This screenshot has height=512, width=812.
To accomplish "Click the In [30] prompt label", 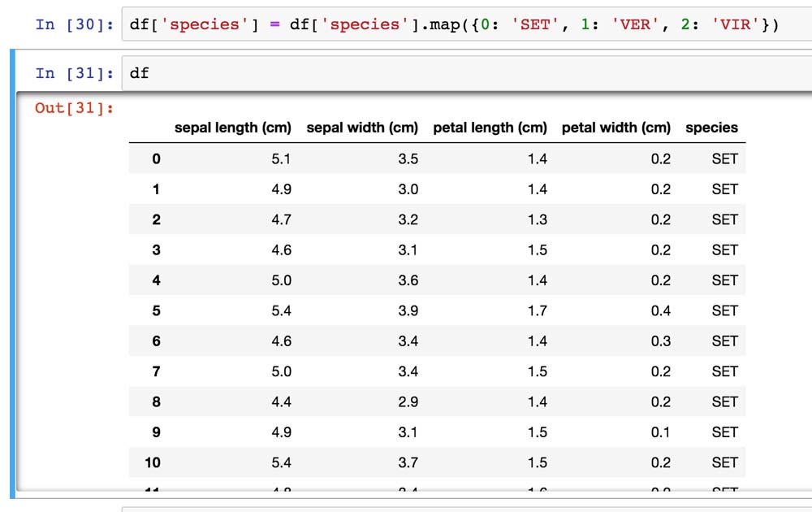I will 74,24.
